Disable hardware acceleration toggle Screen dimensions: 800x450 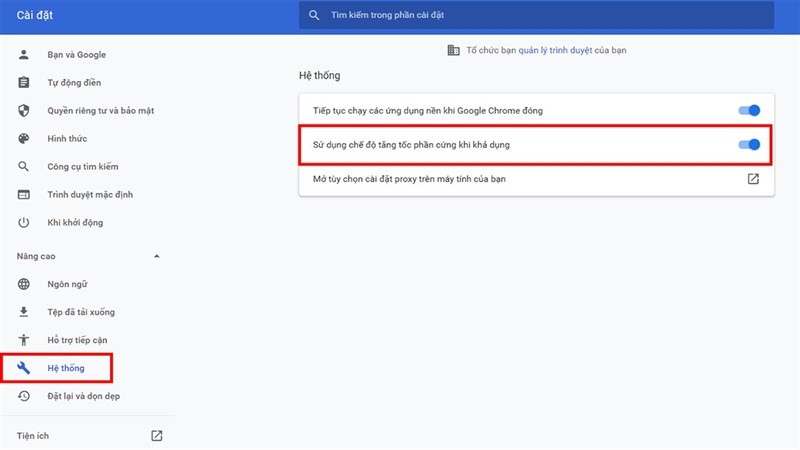pyautogui.click(x=749, y=145)
